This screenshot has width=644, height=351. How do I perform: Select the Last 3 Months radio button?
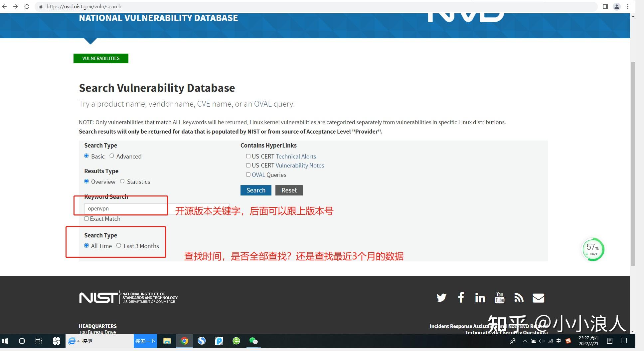(119, 245)
